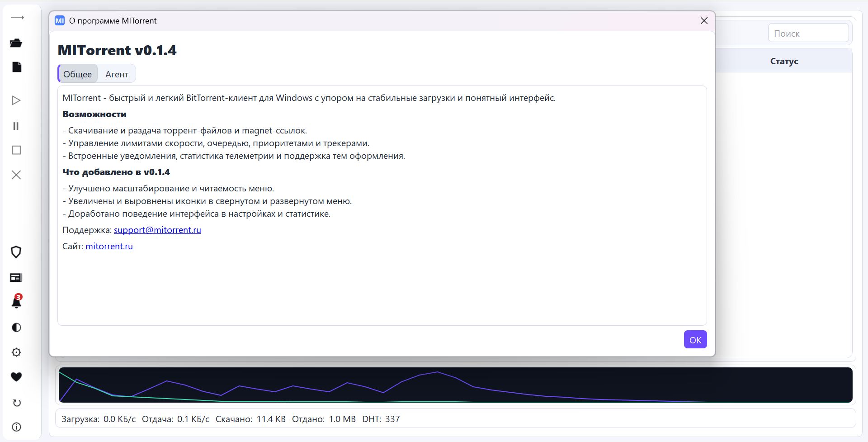Stop torrent with square icon
This screenshot has width=868, height=442.
[16, 150]
